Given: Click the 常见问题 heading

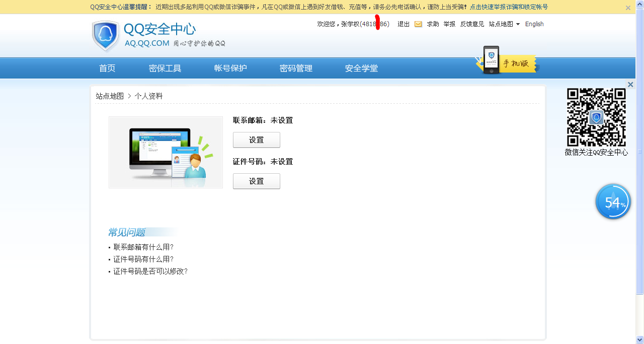Looking at the screenshot, I should point(126,232).
